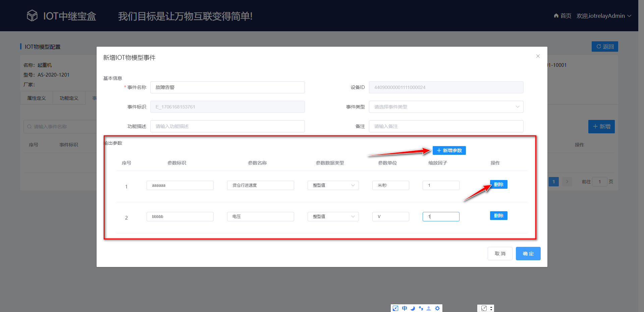Switch to the 功能定义 tab
The width and height of the screenshot is (644, 312).
pos(69,98)
